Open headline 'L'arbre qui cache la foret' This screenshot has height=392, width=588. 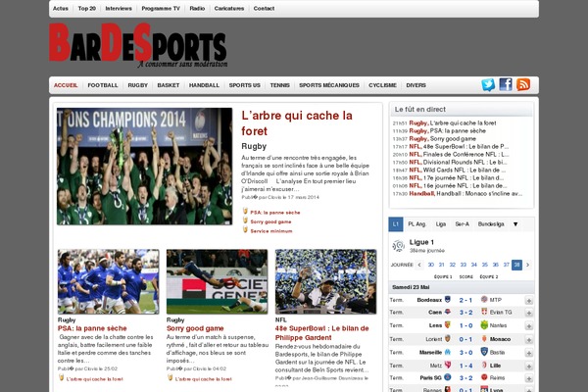pos(297,123)
